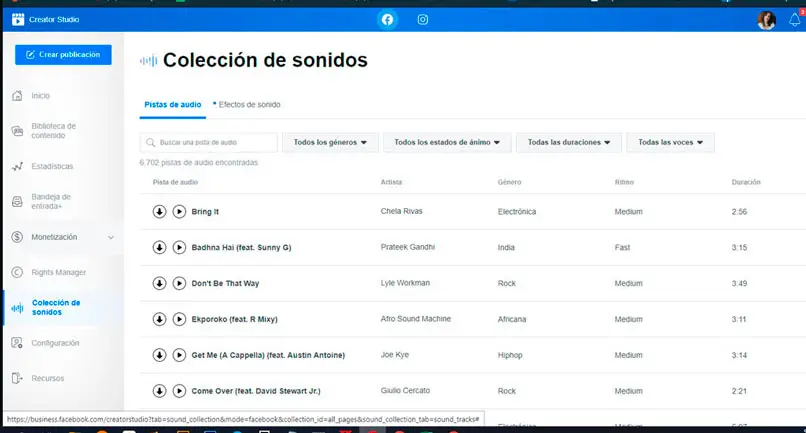Viewport: 806px width, 433px height.
Task: Play Badhna Hai (feat. Sunny G)
Action: tap(179, 247)
